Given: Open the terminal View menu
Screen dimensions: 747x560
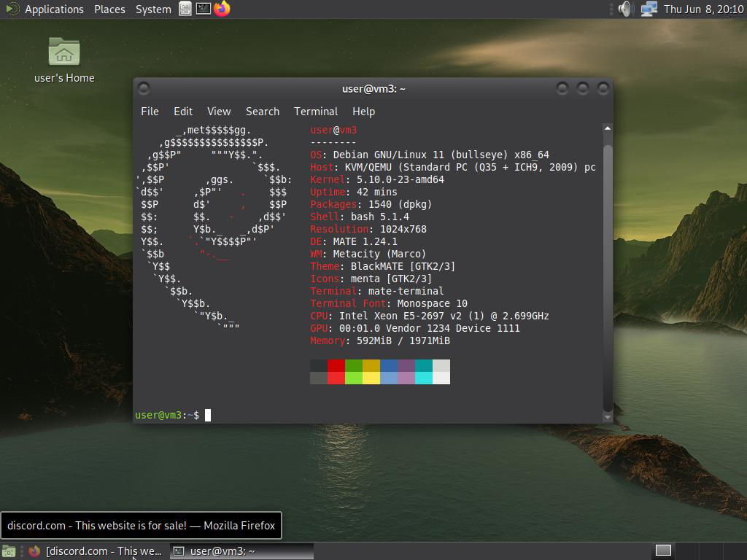Looking at the screenshot, I should pos(219,112).
